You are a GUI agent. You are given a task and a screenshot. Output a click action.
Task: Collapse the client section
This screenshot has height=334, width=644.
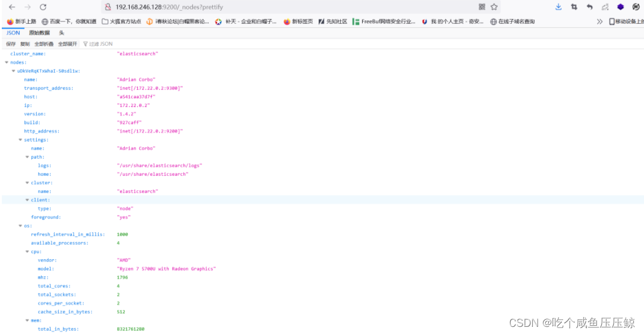click(x=27, y=200)
